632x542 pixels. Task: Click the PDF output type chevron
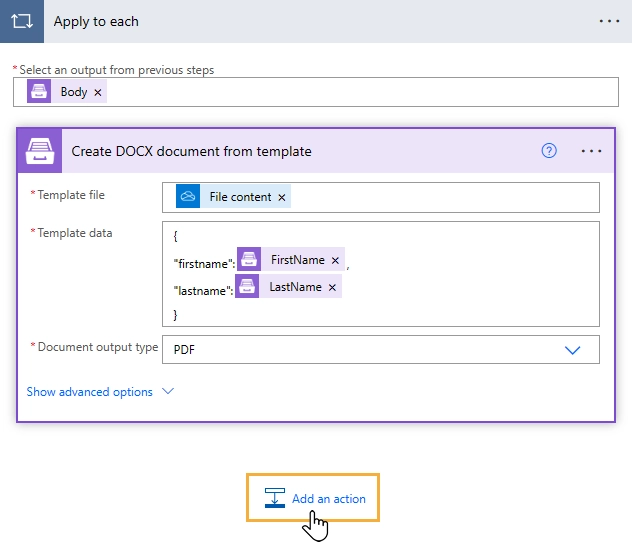click(572, 350)
